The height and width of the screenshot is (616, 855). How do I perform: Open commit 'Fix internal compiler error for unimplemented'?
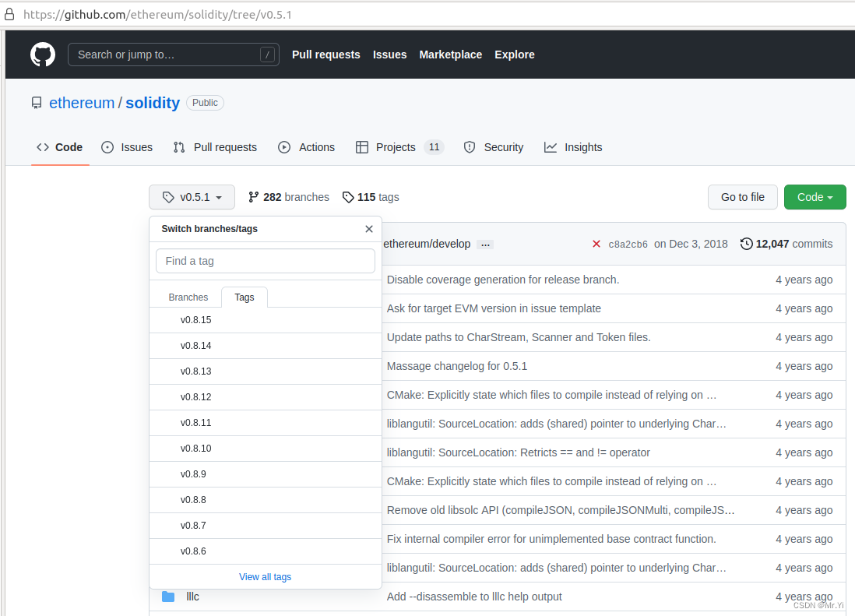pos(551,539)
